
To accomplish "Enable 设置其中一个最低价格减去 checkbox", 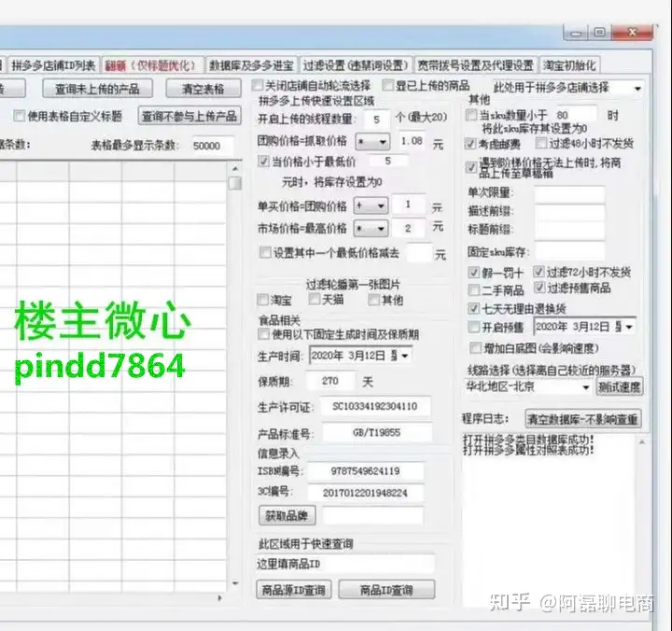I will (265, 252).
